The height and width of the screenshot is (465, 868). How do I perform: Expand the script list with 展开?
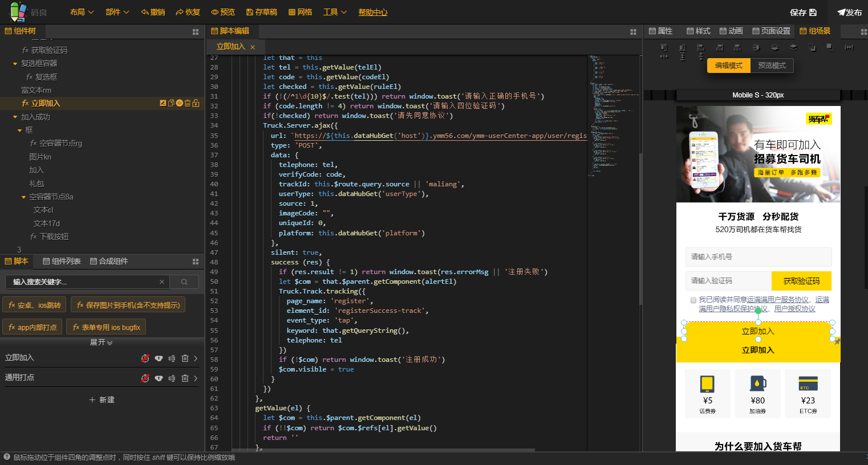point(102,342)
